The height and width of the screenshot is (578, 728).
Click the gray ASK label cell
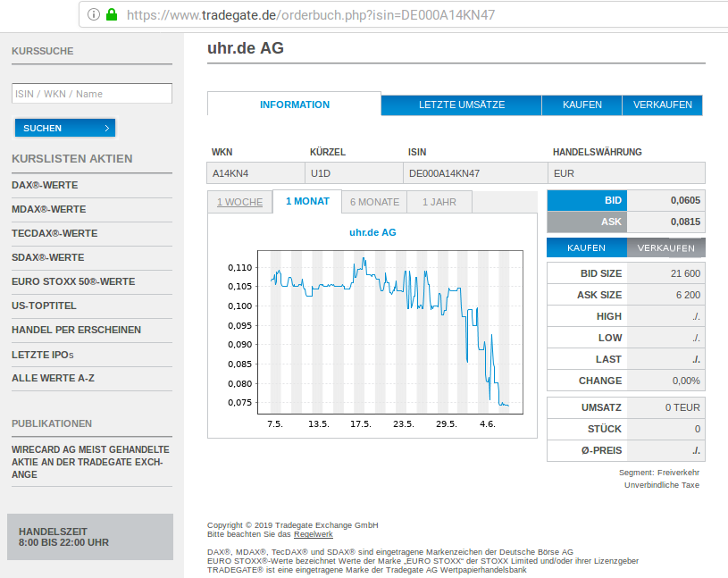[x=587, y=222]
